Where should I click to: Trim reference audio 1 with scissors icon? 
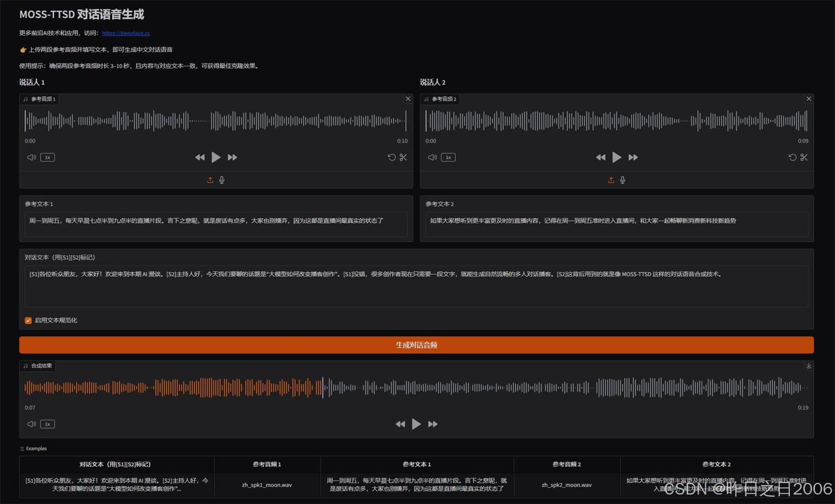pyautogui.click(x=404, y=157)
